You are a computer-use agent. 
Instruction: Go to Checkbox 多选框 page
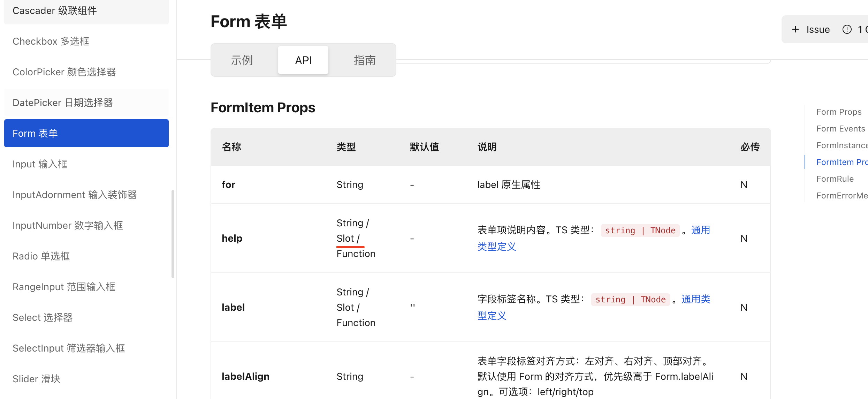coord(86,41)
